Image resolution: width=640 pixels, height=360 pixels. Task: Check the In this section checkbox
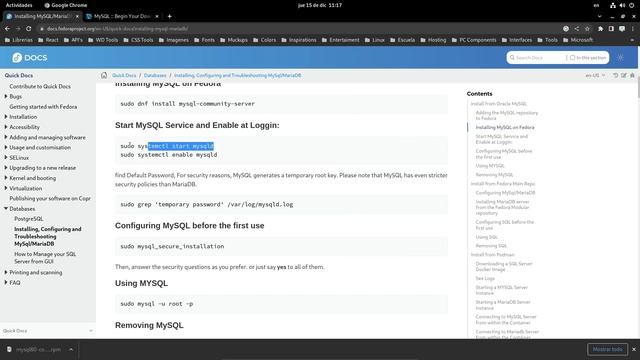pyautogui.click(x=572, y=58)
